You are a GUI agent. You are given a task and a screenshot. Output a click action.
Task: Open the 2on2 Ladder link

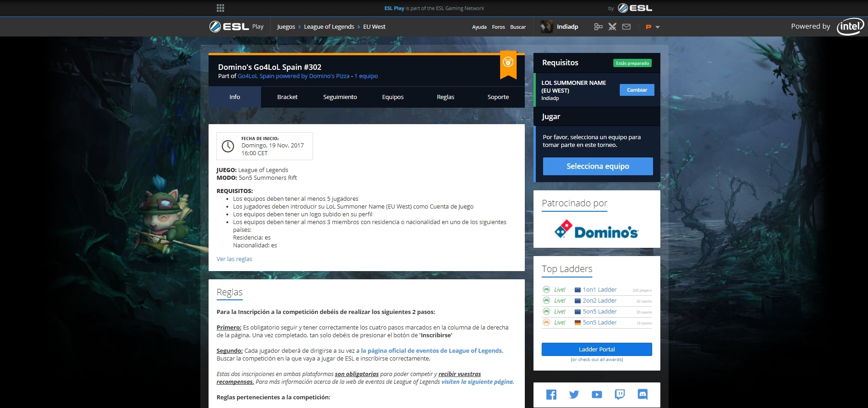[600, 300]
